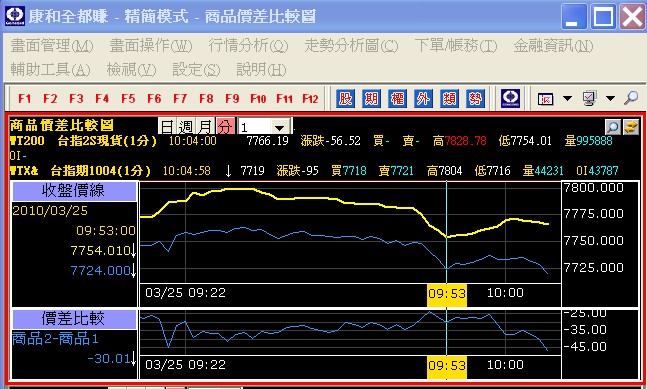Click the chart zoom icon at top-right of panel
This screenshot has width=647, height=389.
[613, 127]
